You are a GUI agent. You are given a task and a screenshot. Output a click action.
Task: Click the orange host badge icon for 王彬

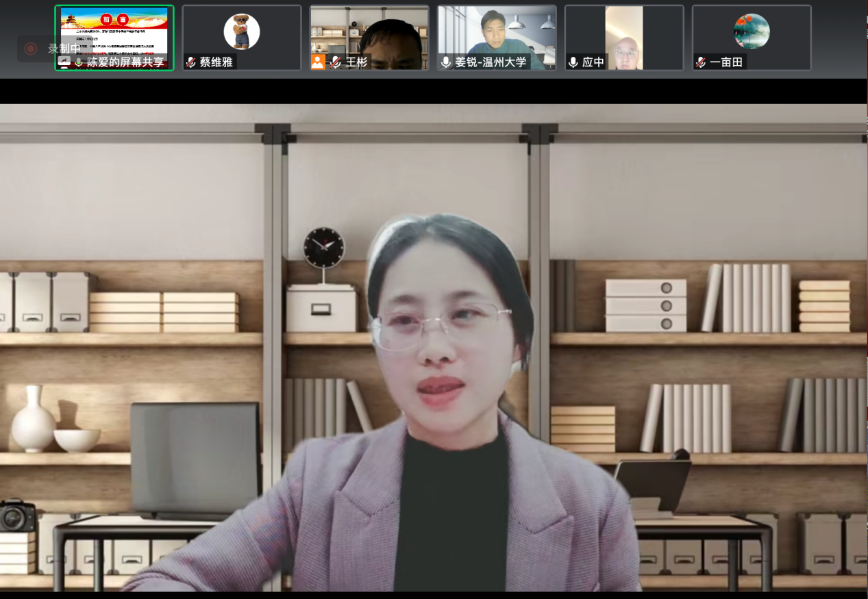click(318, 62)
